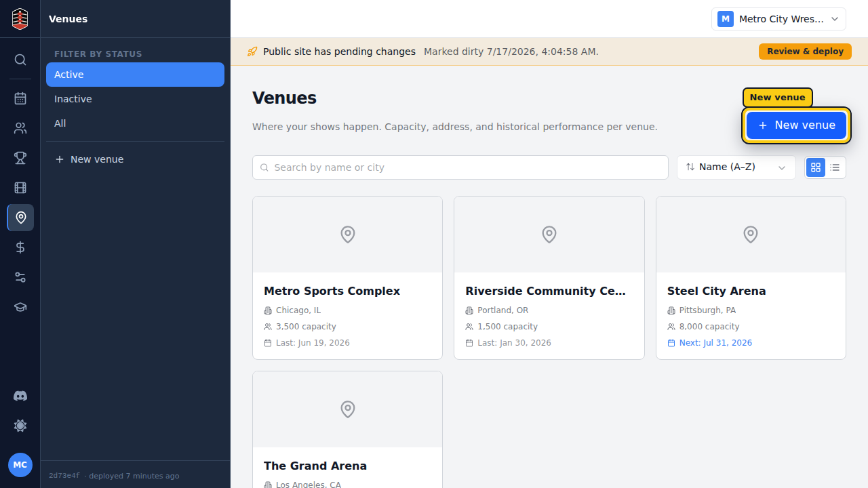Click Last: Jan 30, 2026 text
Screen dimensions: 868x488
[x=514, y=343]
